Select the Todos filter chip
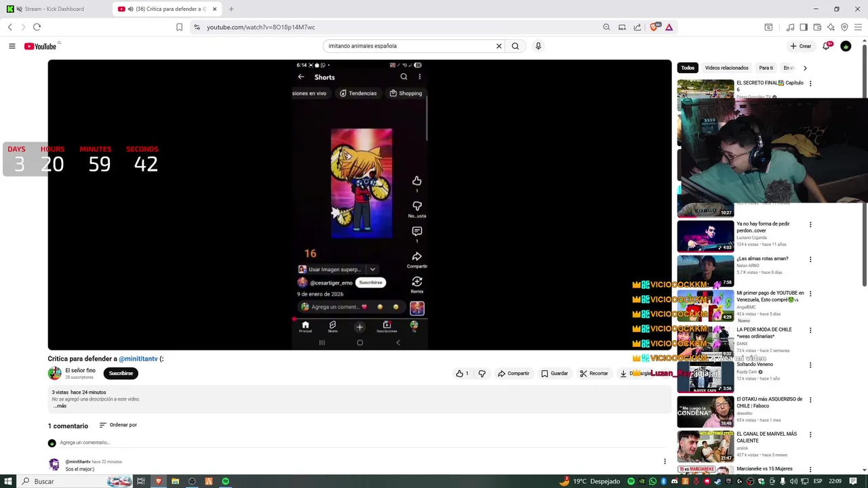The height and width of the screenshot is (488, 868). coord(688,68)
